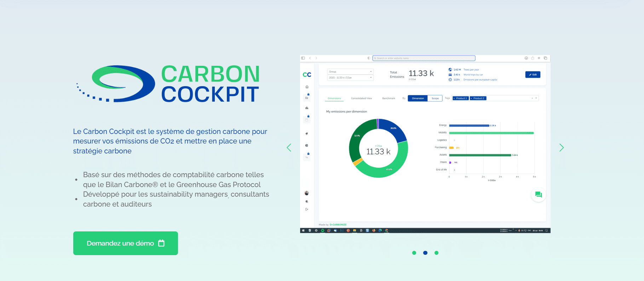
Task: Click the Windows Start button in the taskbar
Action: (x=303, y=230)
